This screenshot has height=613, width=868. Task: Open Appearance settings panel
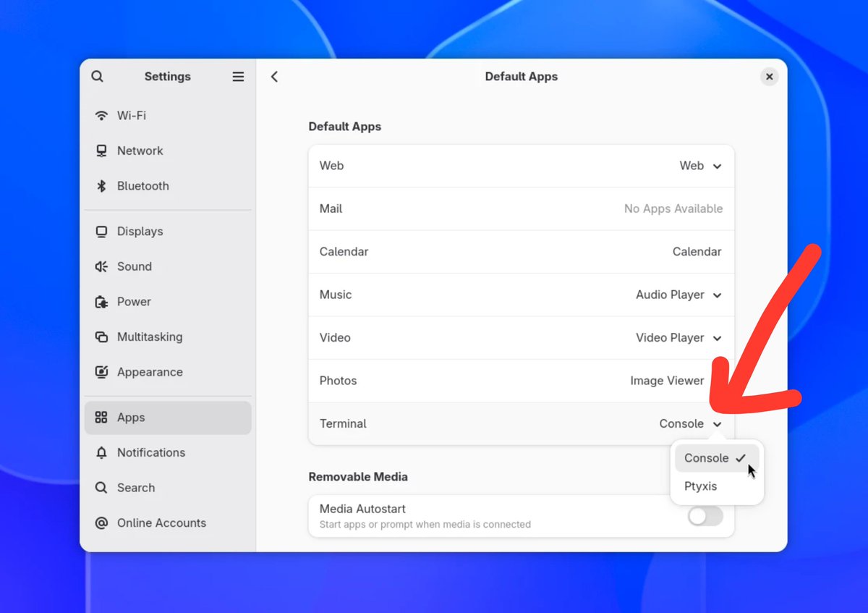[x=168, y=372]
